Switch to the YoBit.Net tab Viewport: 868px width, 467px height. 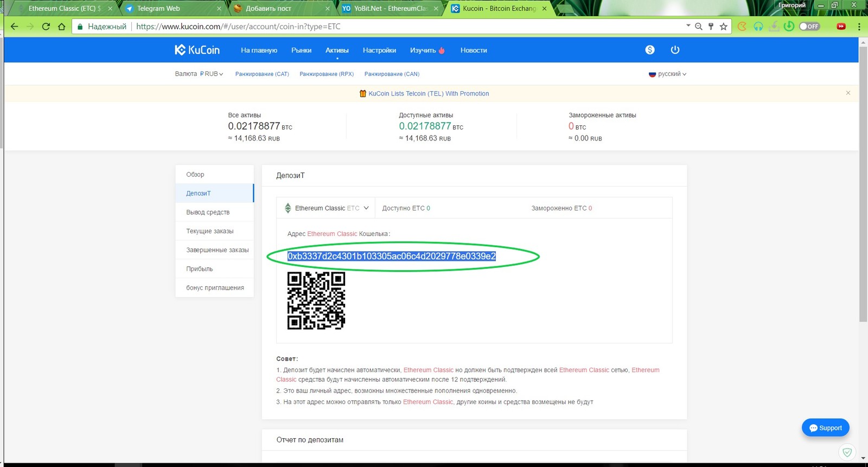pyautogui.click(x=391, y=9)
